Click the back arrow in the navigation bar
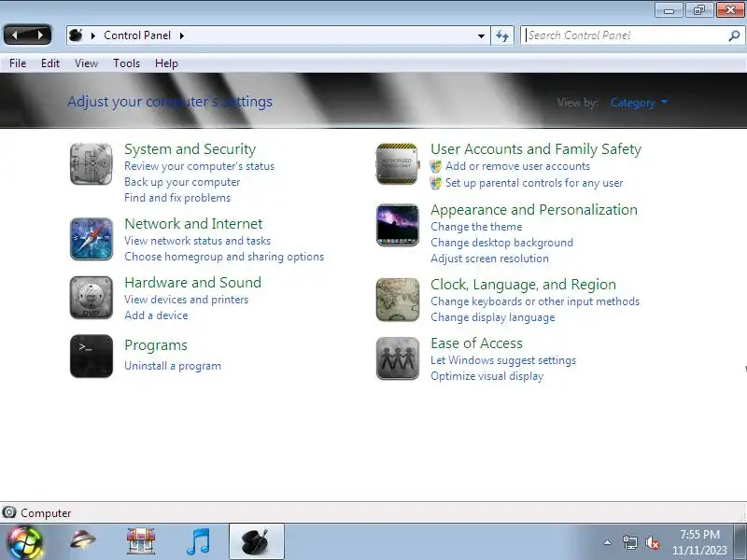The height and width of the screenshot is (560, 747). 15,35
